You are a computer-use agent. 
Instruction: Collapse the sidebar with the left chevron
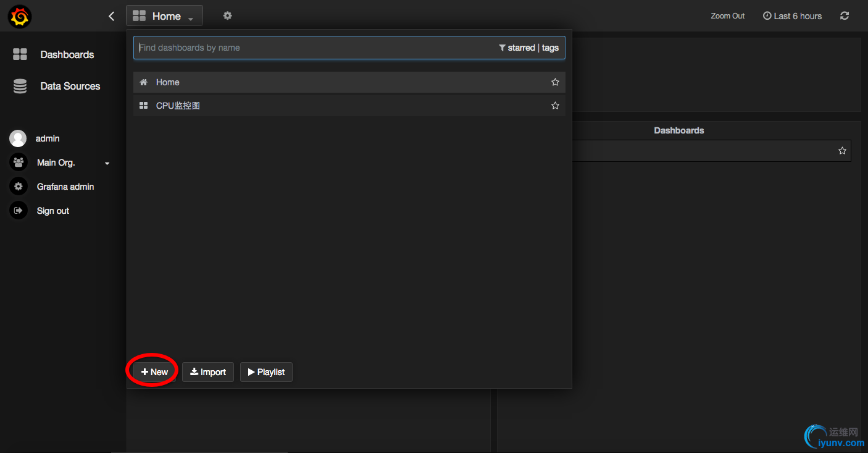(x=111, y=16)
